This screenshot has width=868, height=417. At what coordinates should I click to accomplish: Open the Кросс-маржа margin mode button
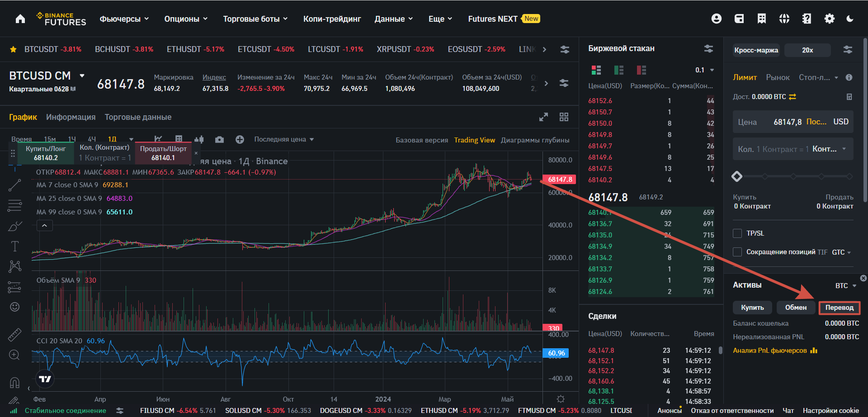(x=756, y=50)
